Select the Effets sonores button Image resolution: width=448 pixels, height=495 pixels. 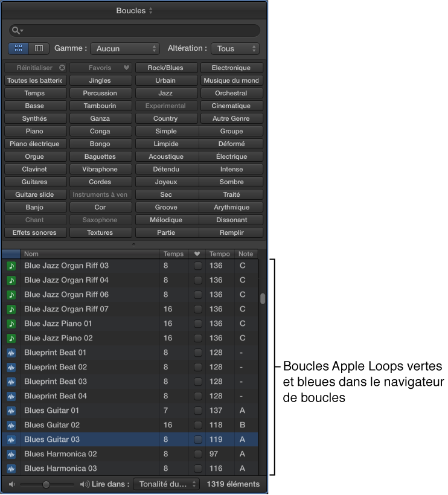click(x=36, y=232)
